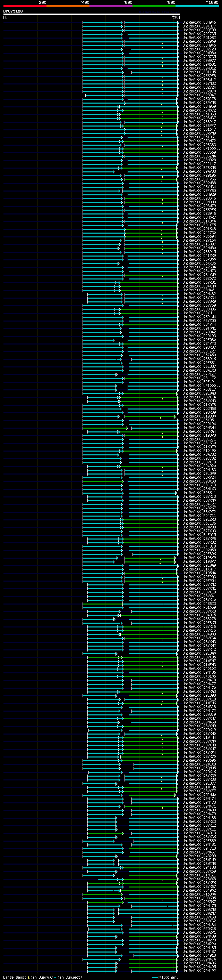Select hit label UniRef100_C7BVX8
The width and height of the screenshot is (222, 980).
(199, 879)
